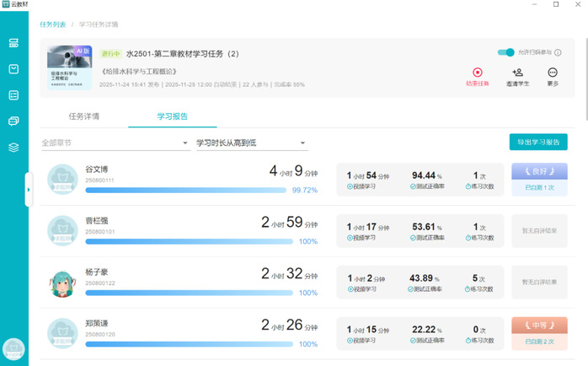Expand the 全部章节 chapter dropdown
Viewport: 588px width, 366px height.
point(115,143)
